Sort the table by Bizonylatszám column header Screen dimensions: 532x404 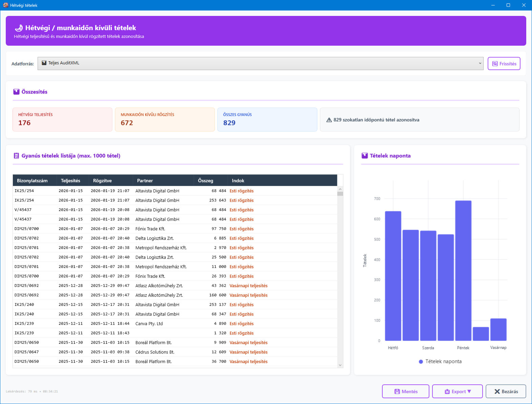pyautogui.click(x=32, y=180)
